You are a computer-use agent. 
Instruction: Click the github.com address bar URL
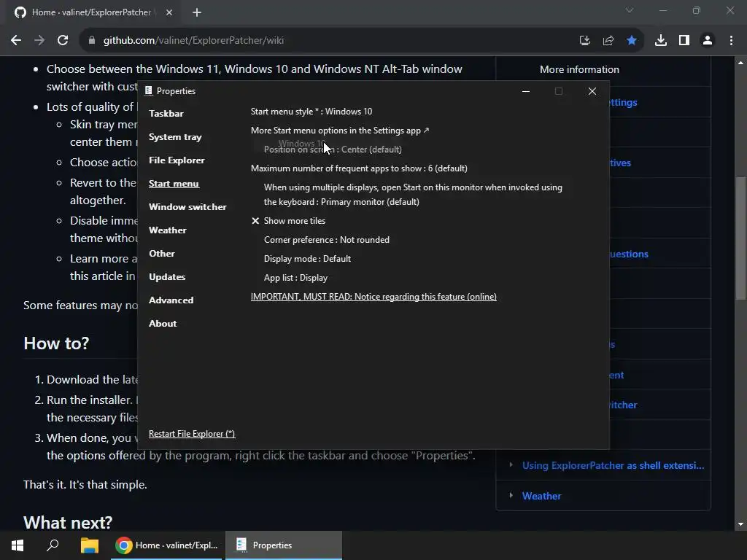point(193,41)
